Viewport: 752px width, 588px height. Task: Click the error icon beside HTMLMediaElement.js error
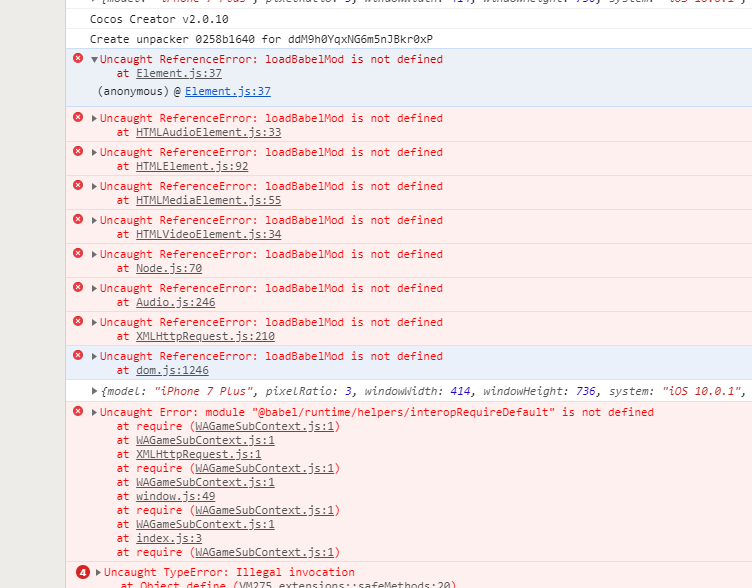pyautogui.click(x=78, y=185)
